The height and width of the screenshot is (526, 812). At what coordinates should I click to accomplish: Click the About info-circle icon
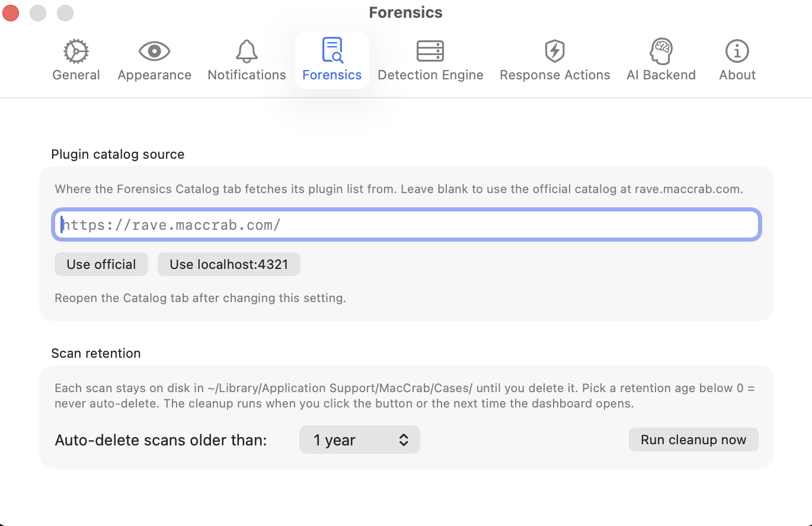pyautogui.click(x=737, y=52)
